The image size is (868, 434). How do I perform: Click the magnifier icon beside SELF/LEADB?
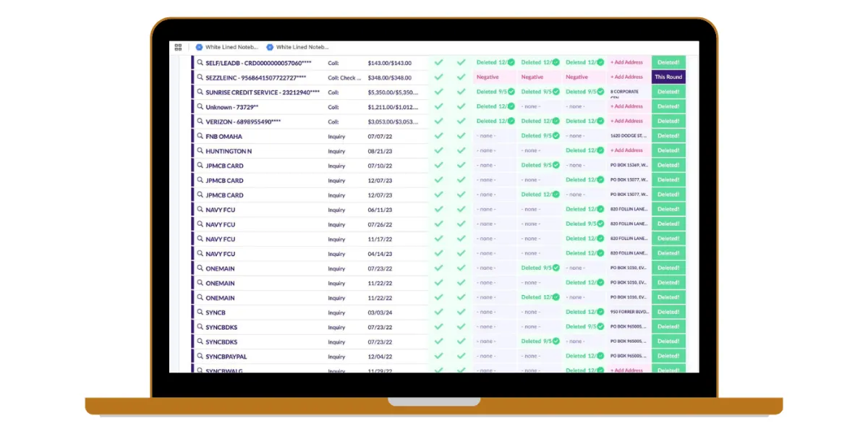tap(200, 63)
